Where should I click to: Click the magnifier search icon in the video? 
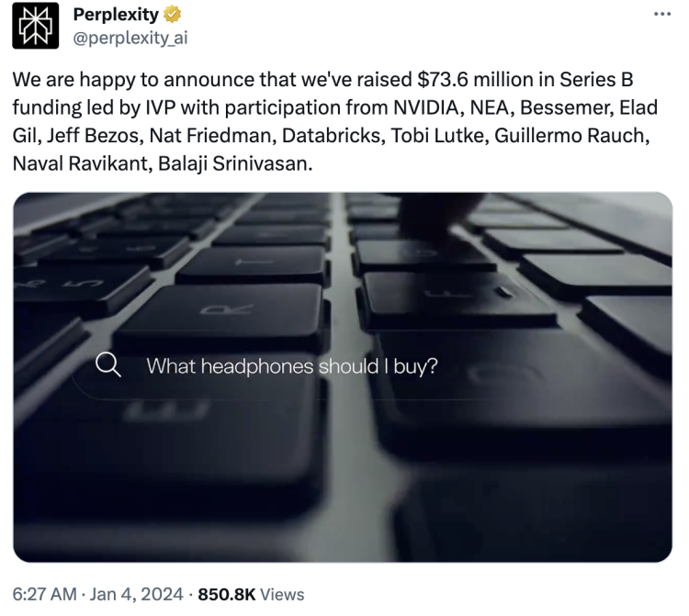click(108, 366)
